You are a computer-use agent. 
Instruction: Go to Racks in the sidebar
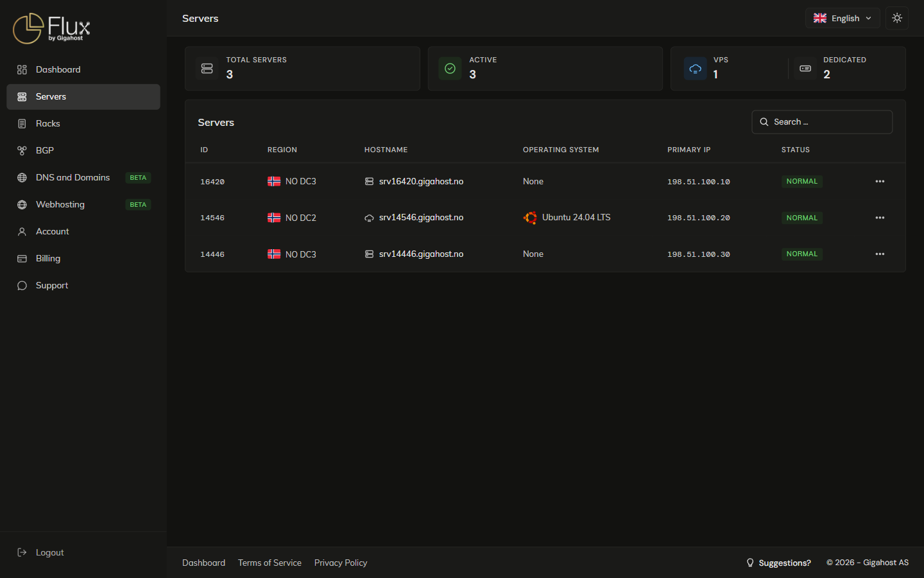(x=83, y=123)
